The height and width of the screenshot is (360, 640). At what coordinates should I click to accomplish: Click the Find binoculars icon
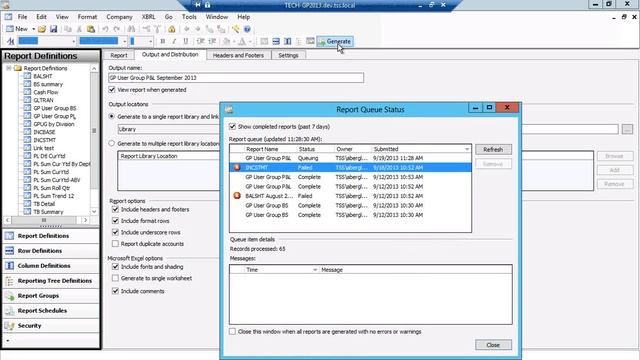point(131,29)
